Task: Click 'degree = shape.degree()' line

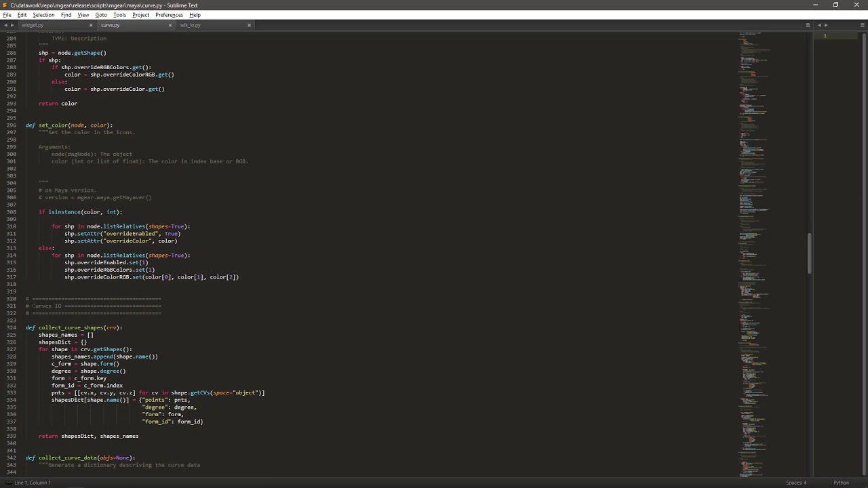Action: pyautogui.click(x=89, y=371)
